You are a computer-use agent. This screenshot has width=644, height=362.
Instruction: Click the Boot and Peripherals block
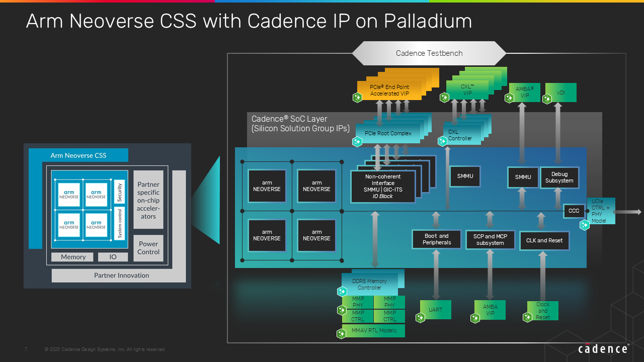point(436,239)
